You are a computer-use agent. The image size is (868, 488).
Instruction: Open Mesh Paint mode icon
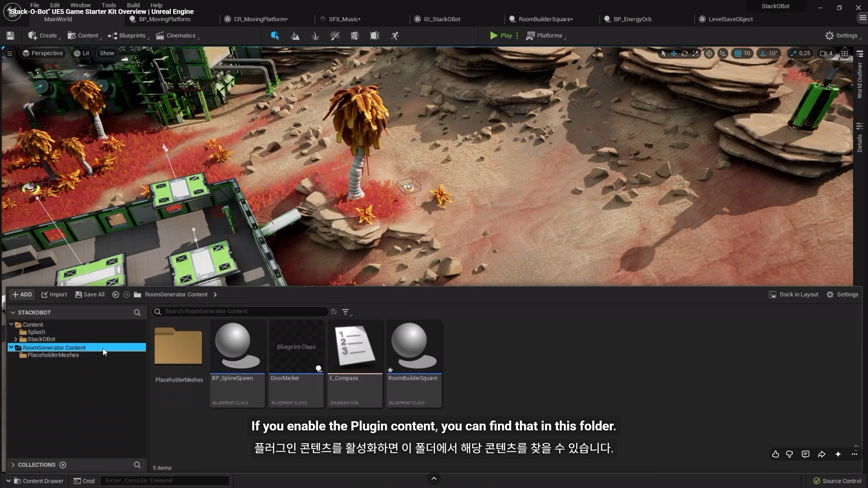335,36
